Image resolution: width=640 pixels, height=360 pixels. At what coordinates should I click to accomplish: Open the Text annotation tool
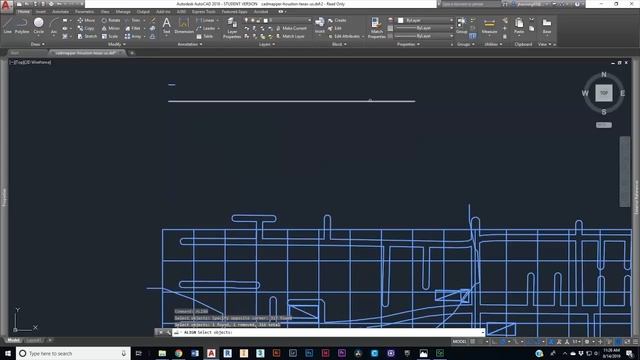click(x=166, y=26)
